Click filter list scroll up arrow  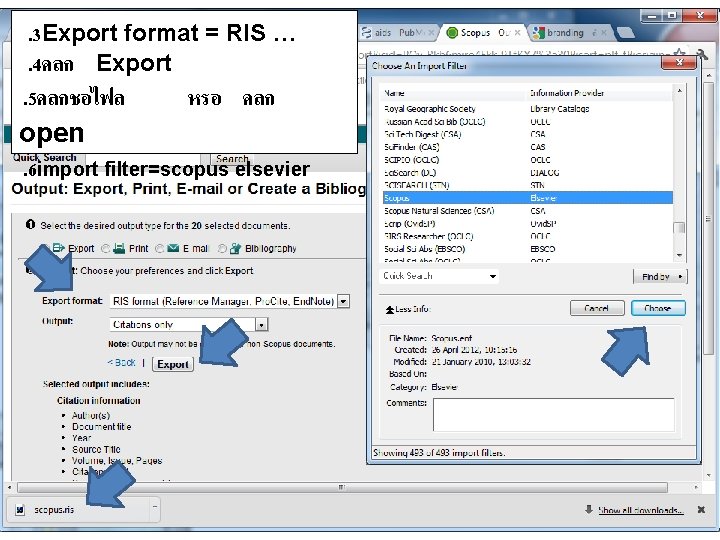tap(679, 90)
